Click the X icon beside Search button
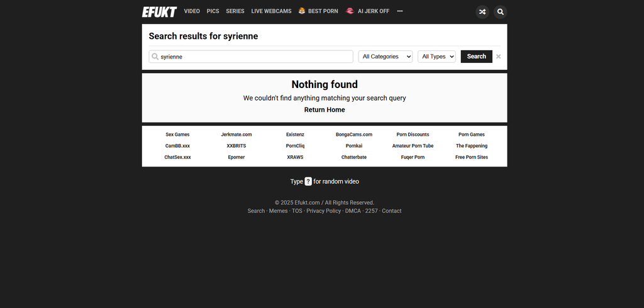The image size is (644, 308). click(499, 57)
